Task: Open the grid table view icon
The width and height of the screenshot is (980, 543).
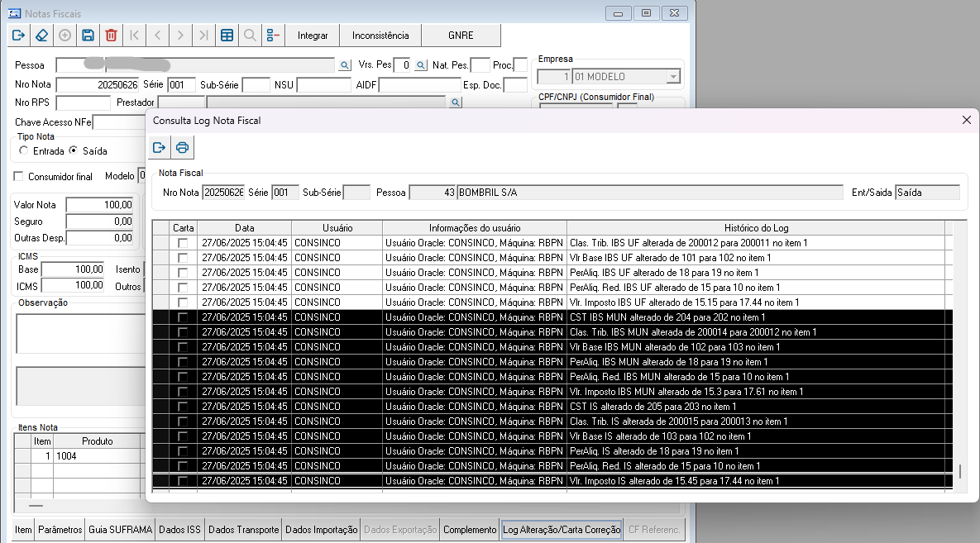Action: tap(227, 36)
